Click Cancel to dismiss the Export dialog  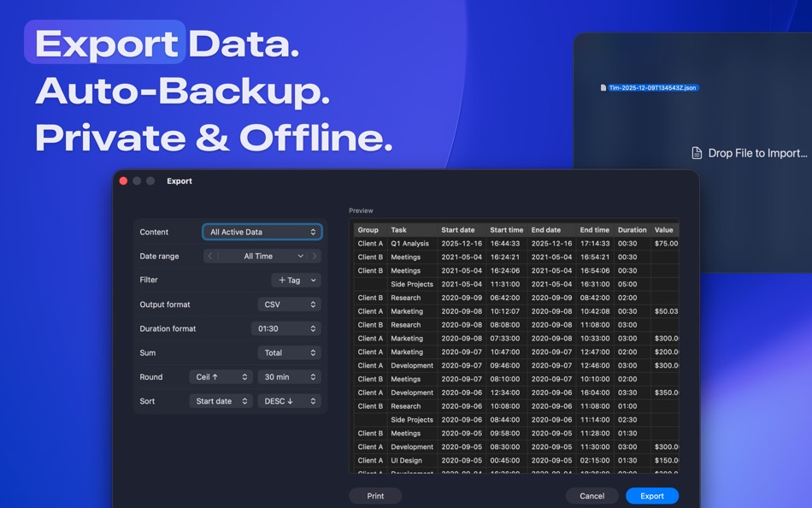tap(591, 495)
